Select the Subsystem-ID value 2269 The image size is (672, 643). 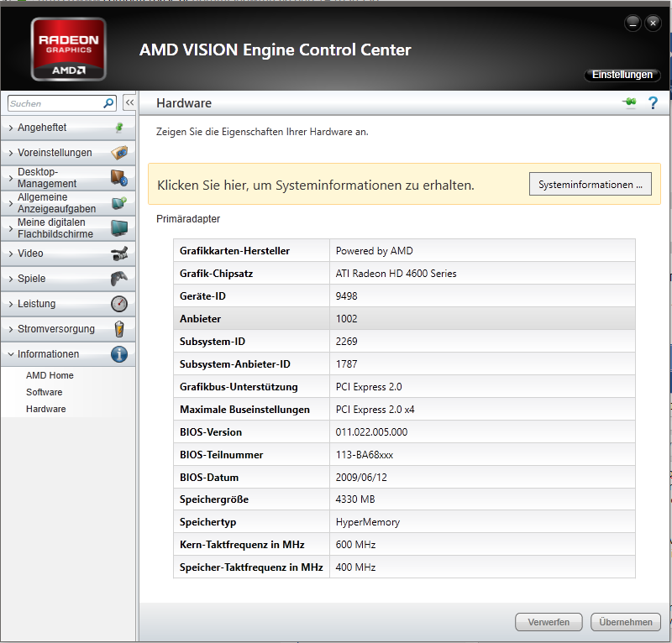[346, 342]
